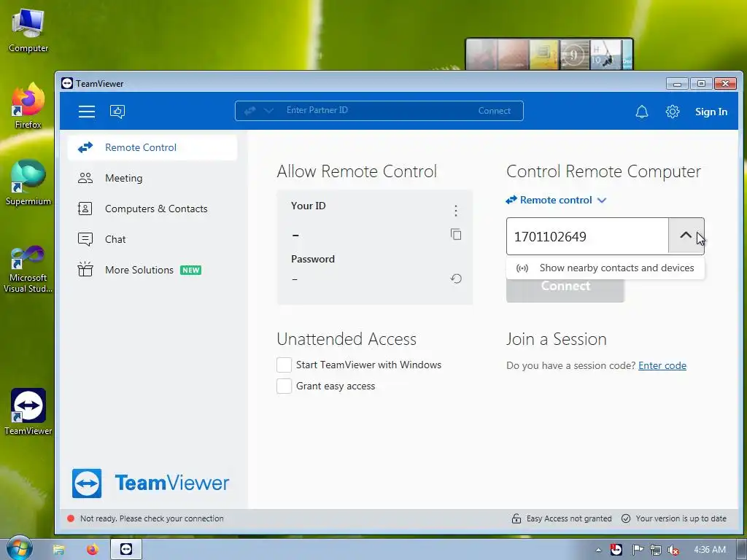Viewport: 747px width, 560px height.
Task: Click the muted volume tray icon
Action: tap(673, 550)
